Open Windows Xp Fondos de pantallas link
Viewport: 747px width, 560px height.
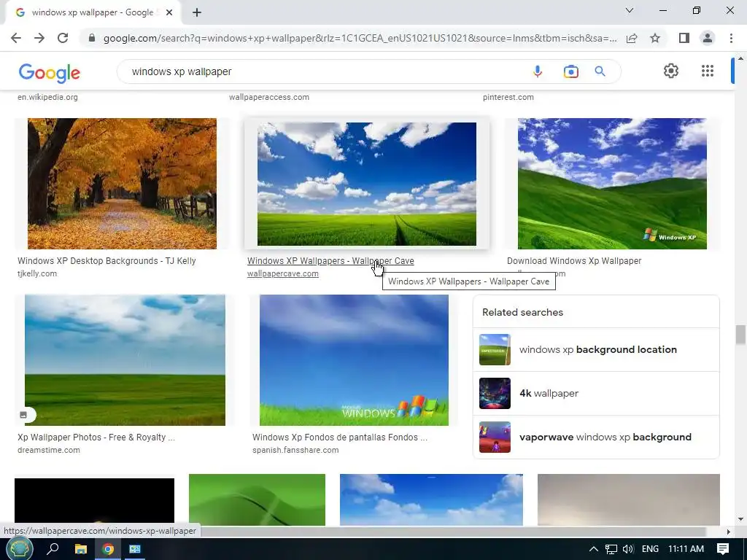click(340, 437)
